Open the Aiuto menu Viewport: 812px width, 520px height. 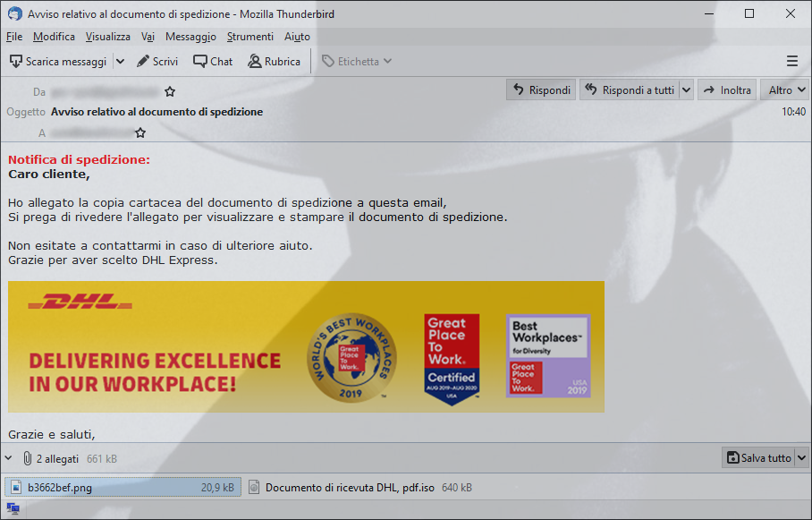point(297,37)
